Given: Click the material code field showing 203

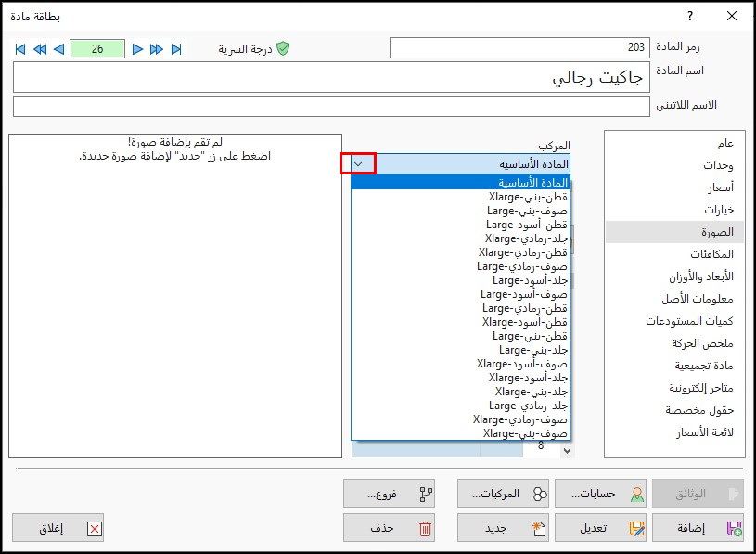Looking at the screenshot, I should [519, 47].
